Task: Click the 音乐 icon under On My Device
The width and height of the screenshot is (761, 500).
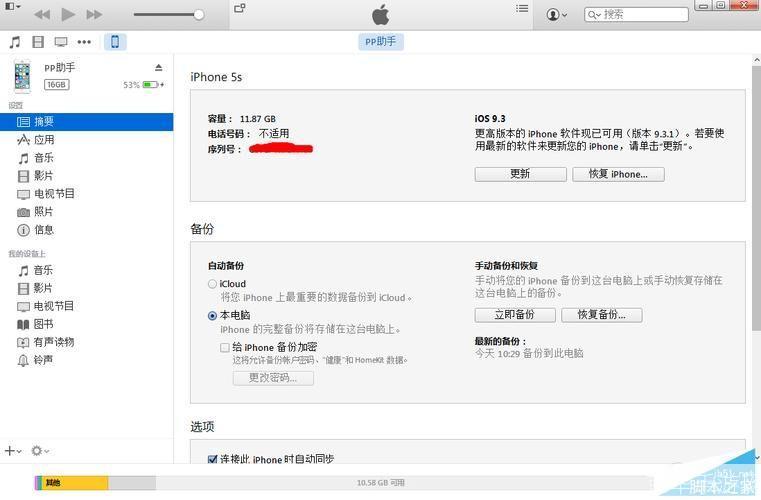Action: (23, 270)
